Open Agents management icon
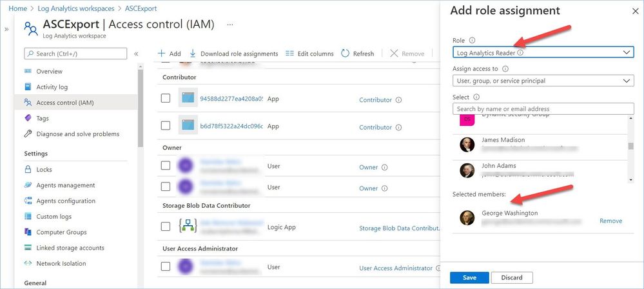The width and height of the screenshot is (644, 289). [x=28, y=185]
